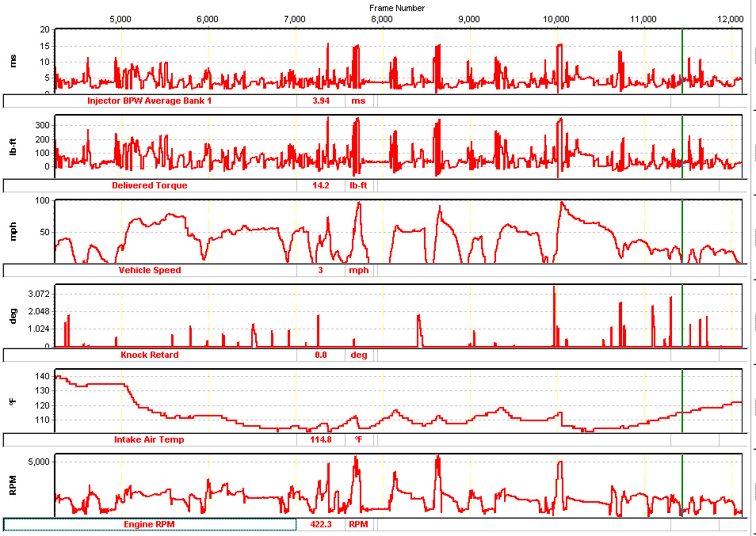The height and width of the screenshot is (536, 756).
Task: Select the Injector BPW Average Bank 1 label
Action: click(150, 101)
